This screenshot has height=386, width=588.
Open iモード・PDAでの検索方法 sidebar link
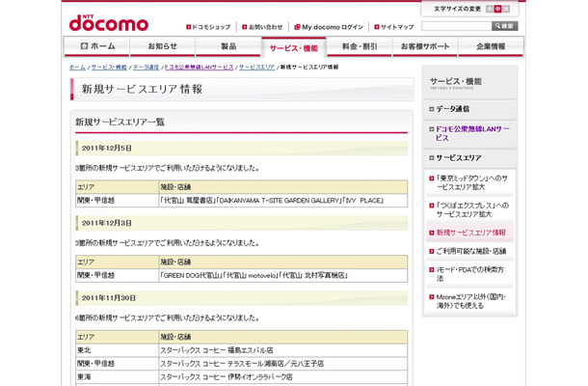point(471,274)
